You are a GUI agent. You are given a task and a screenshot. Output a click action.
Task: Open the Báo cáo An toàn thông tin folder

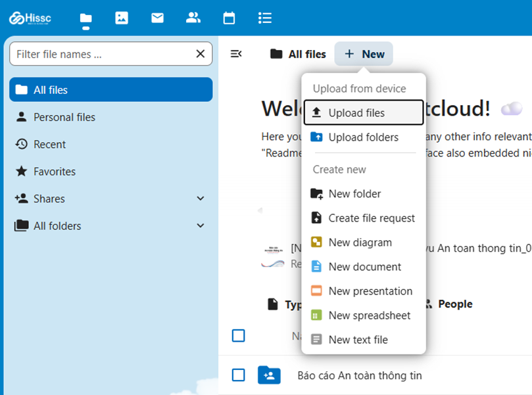(x=359, y=375)
